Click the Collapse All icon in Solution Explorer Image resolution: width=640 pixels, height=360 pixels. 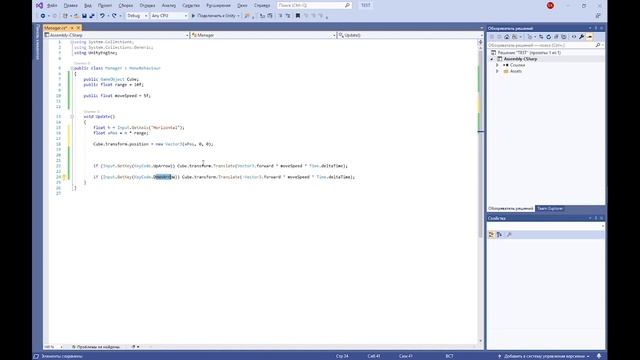[556, 37]
